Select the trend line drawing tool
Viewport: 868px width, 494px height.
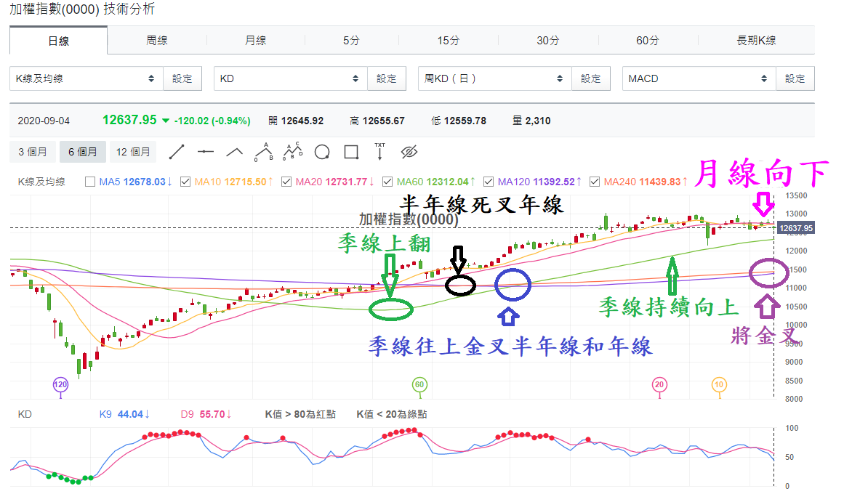[x=177, y=152]
